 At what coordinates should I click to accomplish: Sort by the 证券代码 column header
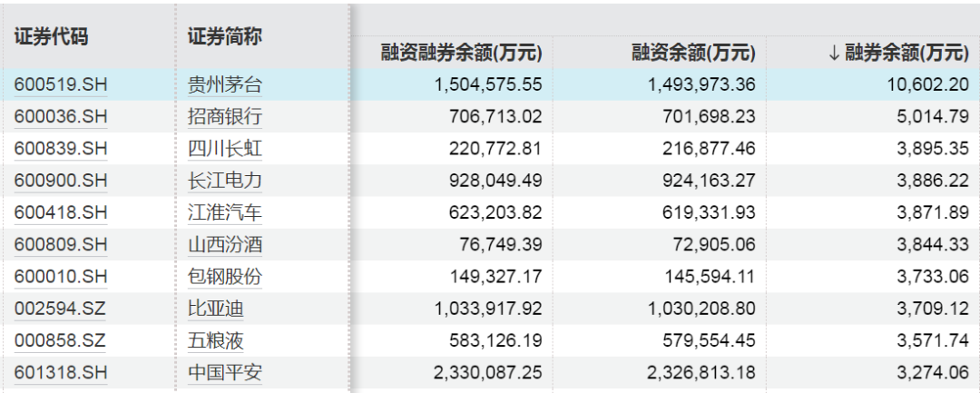(52, 37)
